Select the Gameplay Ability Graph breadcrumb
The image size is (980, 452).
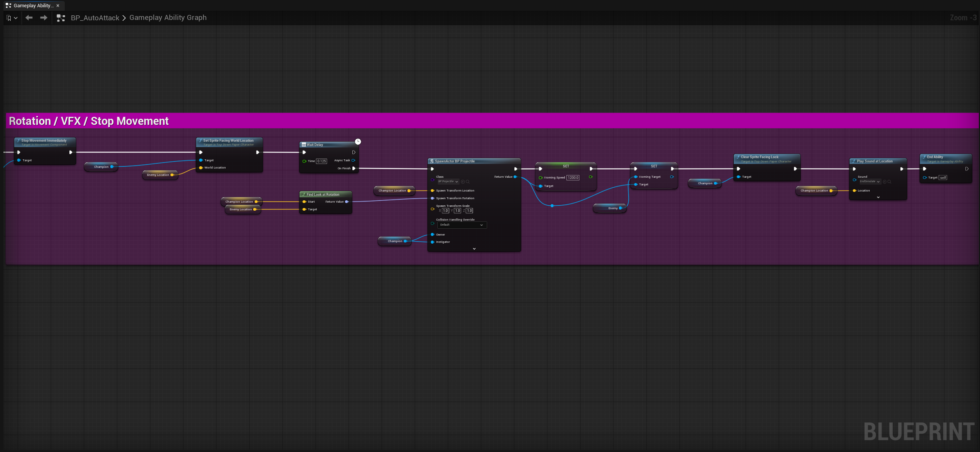tap(168, 18)
